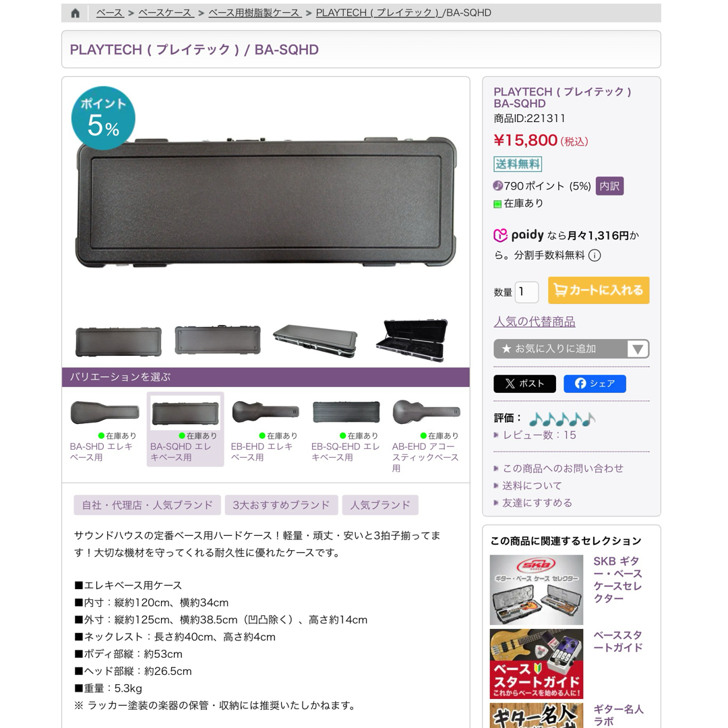Add item with カートに入れる button
This screenshot has width=728, height=728.
coord(599,290)
